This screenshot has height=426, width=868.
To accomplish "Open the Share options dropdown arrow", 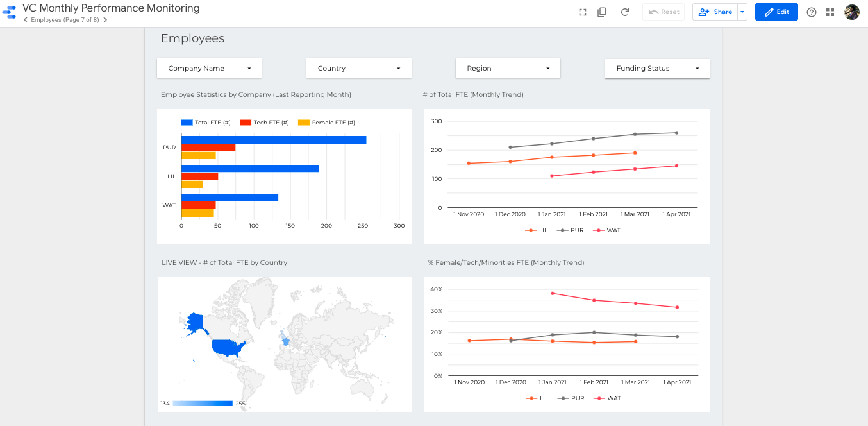I will (x=742, y=12).
